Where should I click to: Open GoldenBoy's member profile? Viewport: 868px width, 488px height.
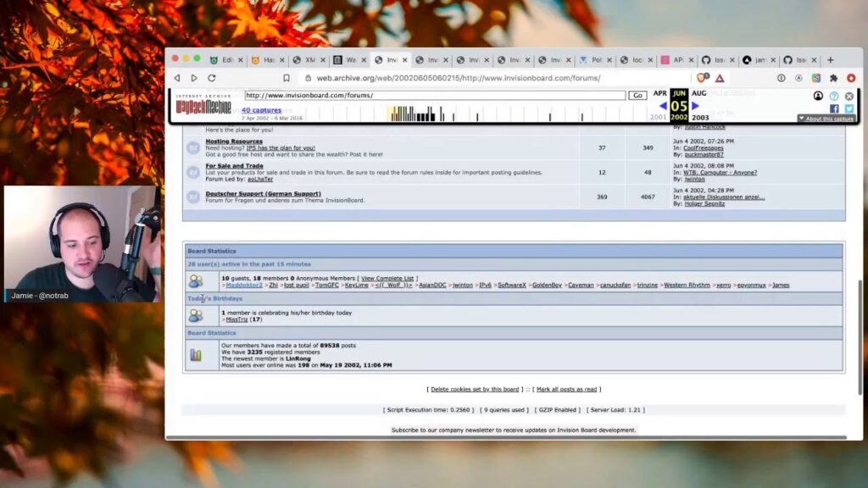pos(547,285)
